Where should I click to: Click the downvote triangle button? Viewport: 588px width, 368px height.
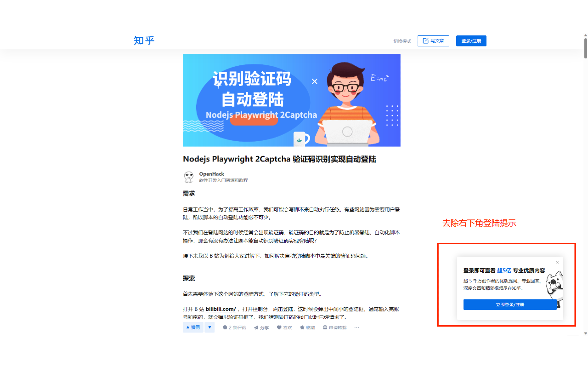209,328
